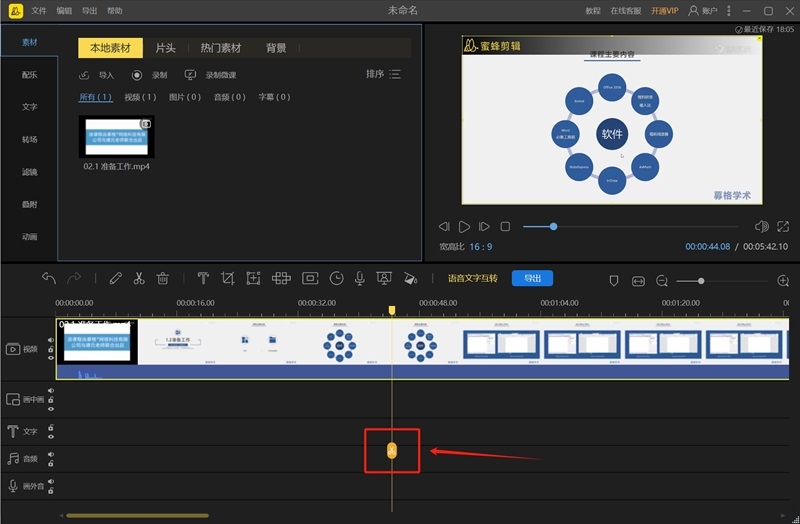Click the microphone voiceover icon in toolbar
This screenshot has height=524, width=800.
tap(359, 279)
